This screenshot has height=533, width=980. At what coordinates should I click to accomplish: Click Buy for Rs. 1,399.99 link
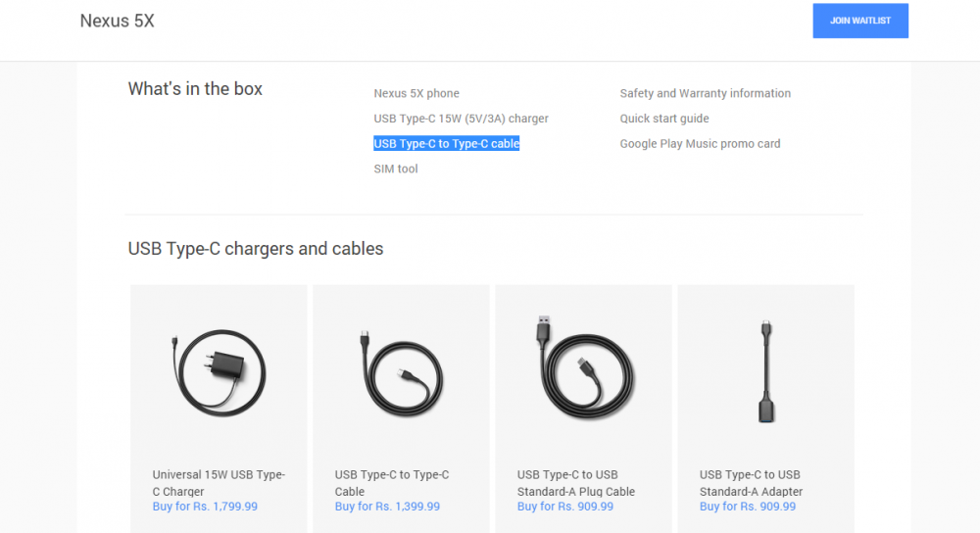387,507
